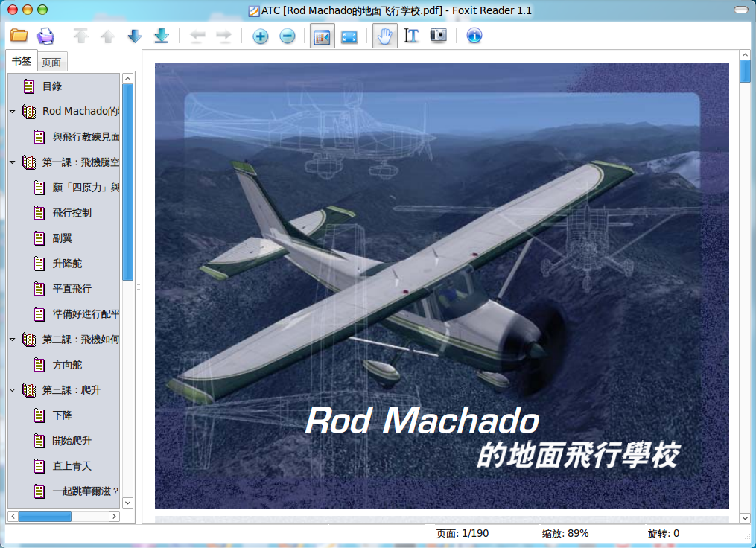Zoom out with the minus icon
Viewport: 756px width, 548px height.
tap(288, 36)
